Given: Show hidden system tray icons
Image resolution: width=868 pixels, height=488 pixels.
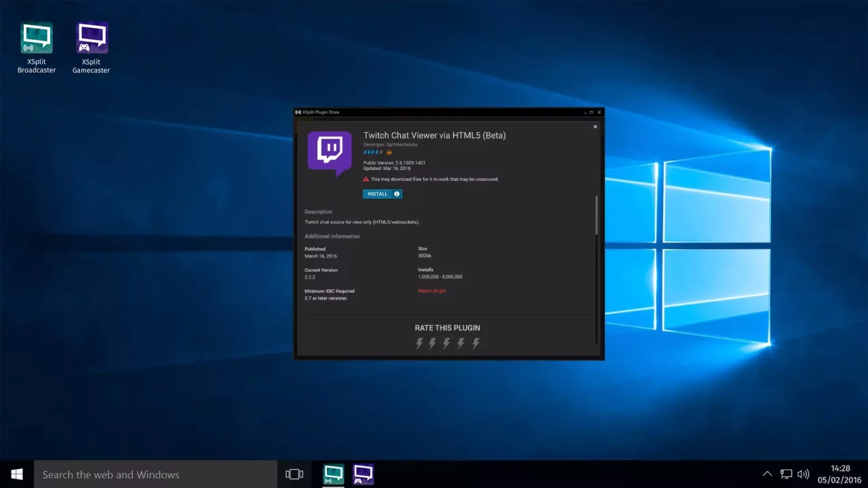Looking at the screenshot, I should (767, 474).
